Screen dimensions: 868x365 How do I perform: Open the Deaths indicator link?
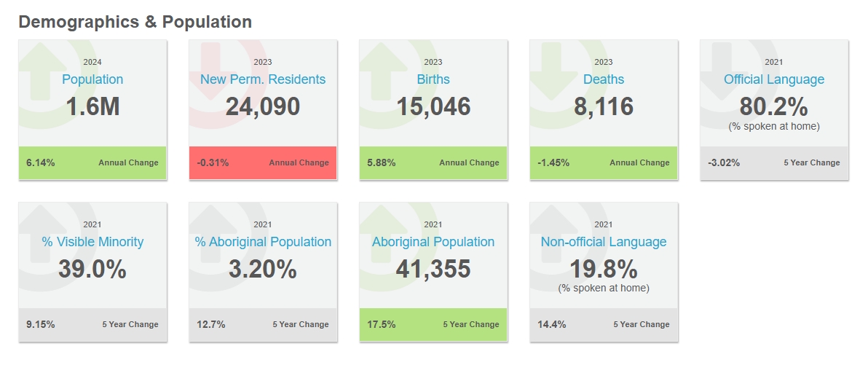pos(604,79)
